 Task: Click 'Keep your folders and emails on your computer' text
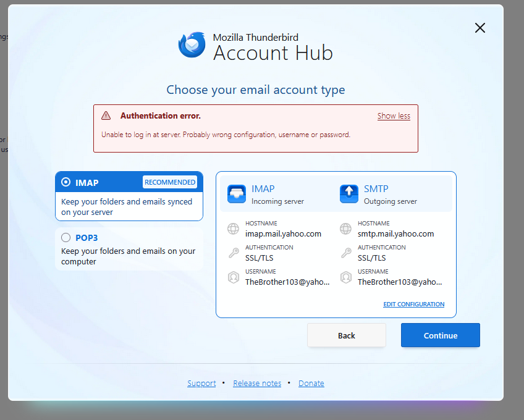(129, 256)
